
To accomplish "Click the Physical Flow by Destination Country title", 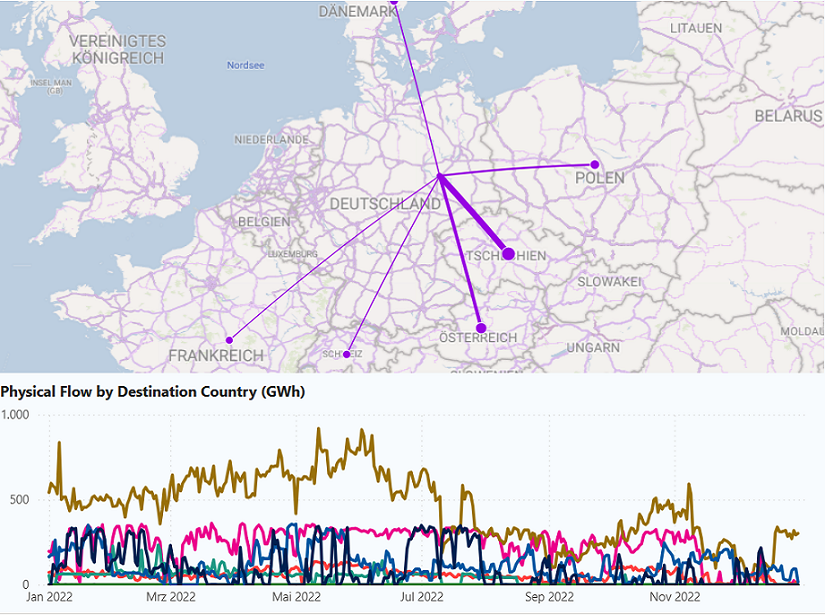I will [152, 391].
